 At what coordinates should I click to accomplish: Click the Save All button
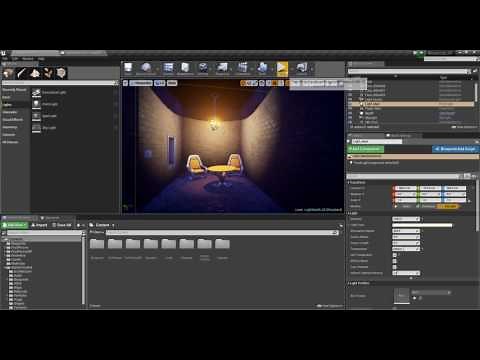click(x=62, y=225)
